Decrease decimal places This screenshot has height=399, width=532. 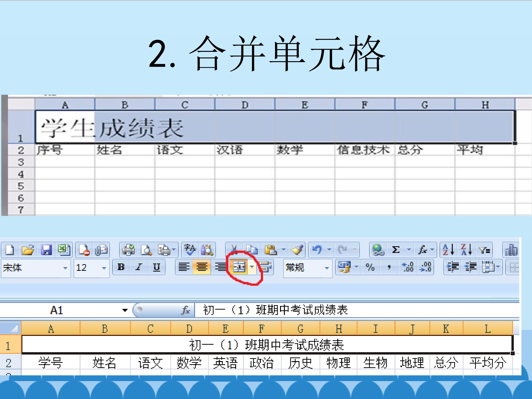click(425, 267)
